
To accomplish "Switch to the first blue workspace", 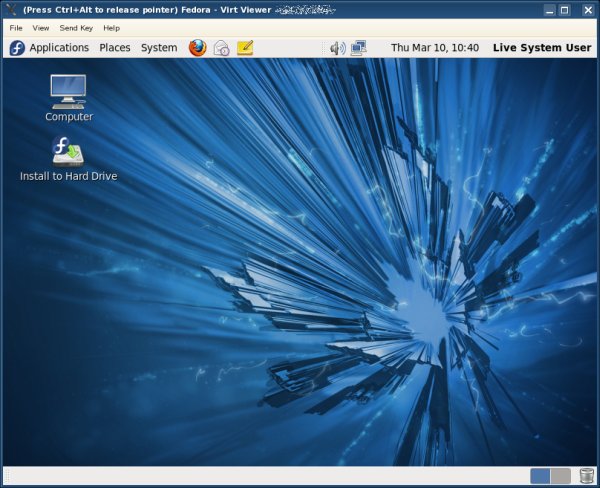I will click(x=540, y=476).
